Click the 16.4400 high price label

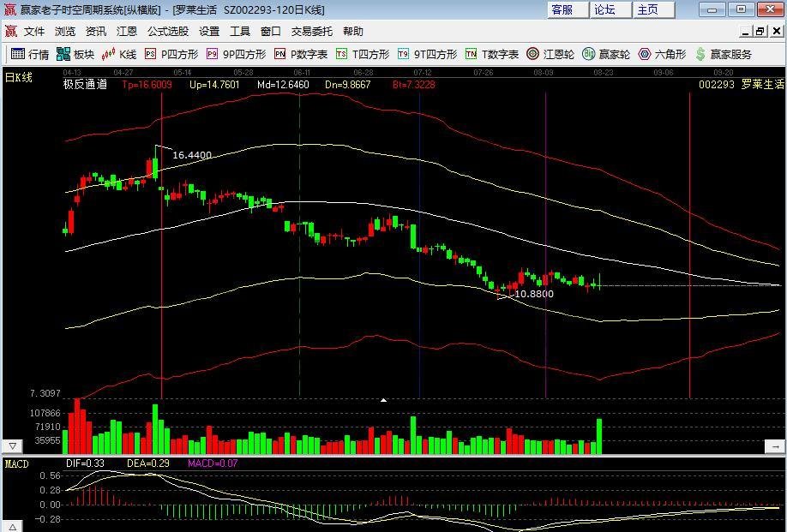pos(192,155)
